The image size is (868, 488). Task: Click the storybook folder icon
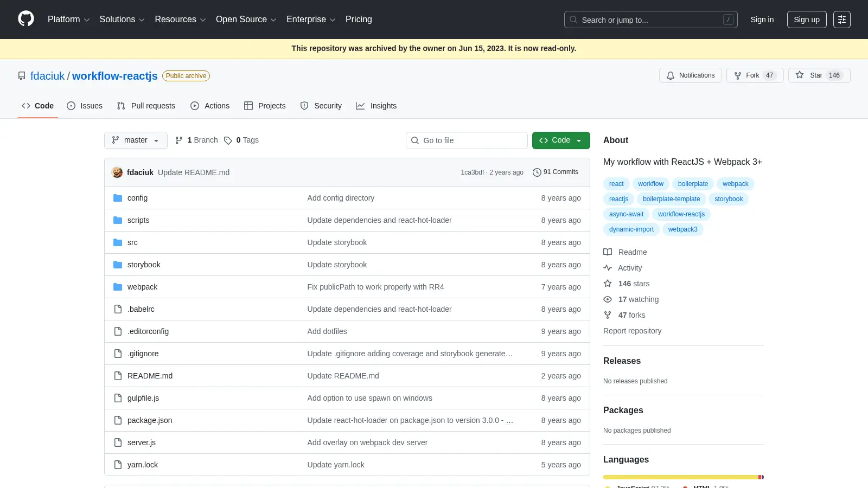point(118,265)
